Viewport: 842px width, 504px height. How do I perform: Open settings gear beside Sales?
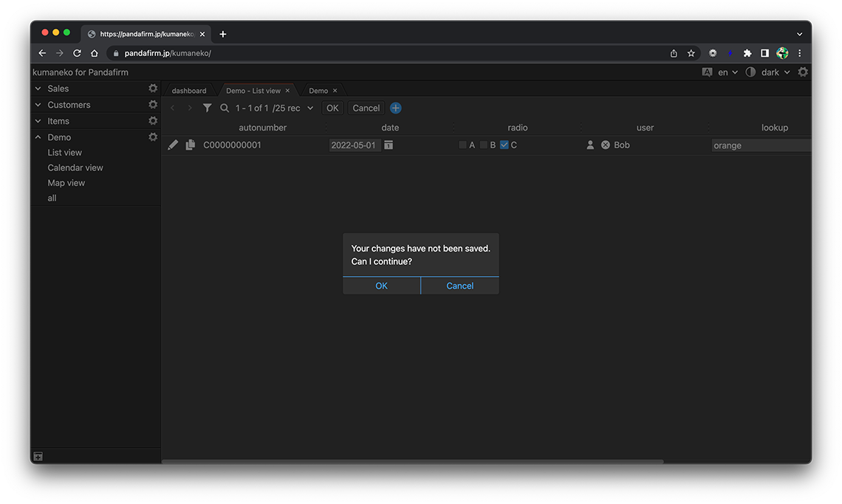click(x=153, y=89)
